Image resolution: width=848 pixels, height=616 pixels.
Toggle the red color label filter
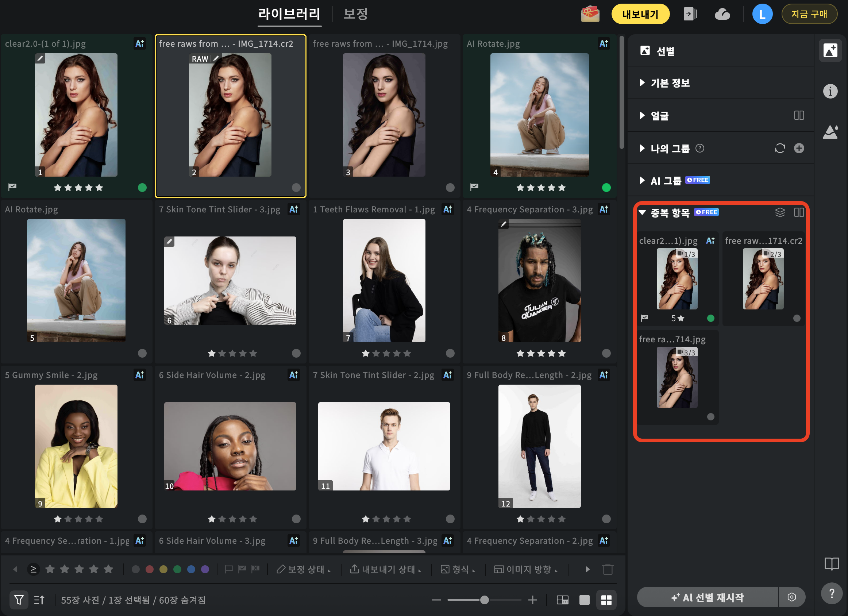[150, 569]
